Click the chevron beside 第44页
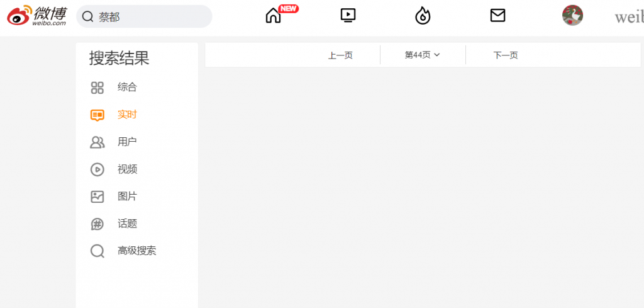644x308 pixels. point(436,55)
